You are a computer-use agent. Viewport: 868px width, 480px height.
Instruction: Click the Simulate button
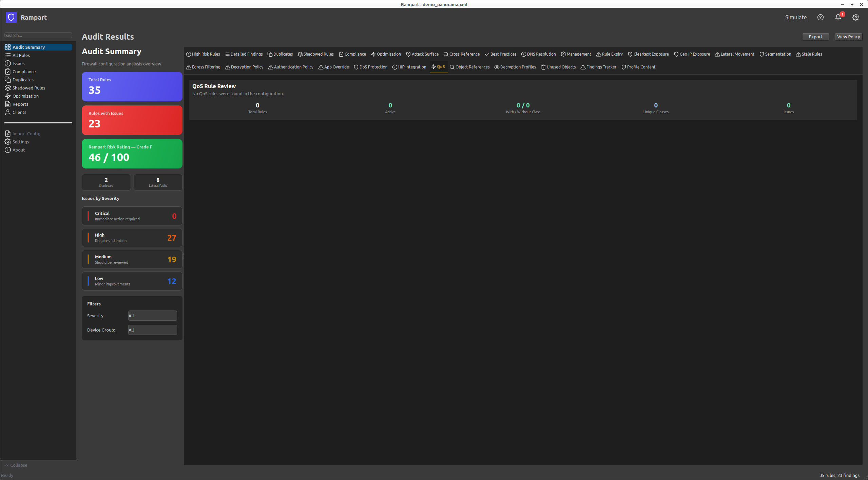pos(796,17)
